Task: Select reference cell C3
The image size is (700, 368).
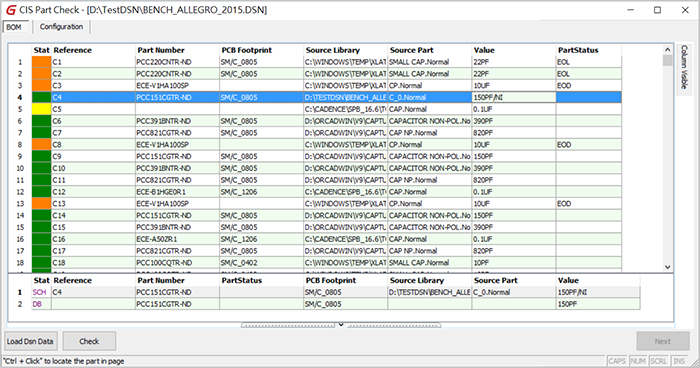Action: (93, 86)
